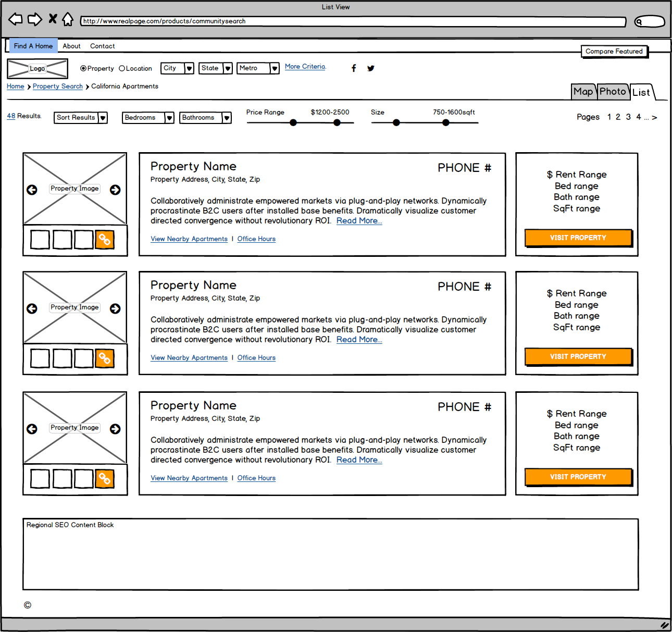Open the Bedrooms dropdown

pos(148,118)
